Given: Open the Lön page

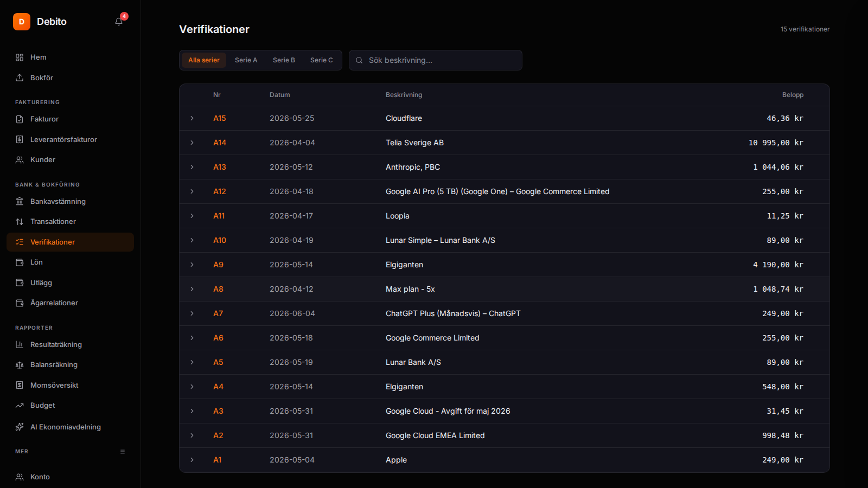Looking at the screenshot, I should coord(70,262).
